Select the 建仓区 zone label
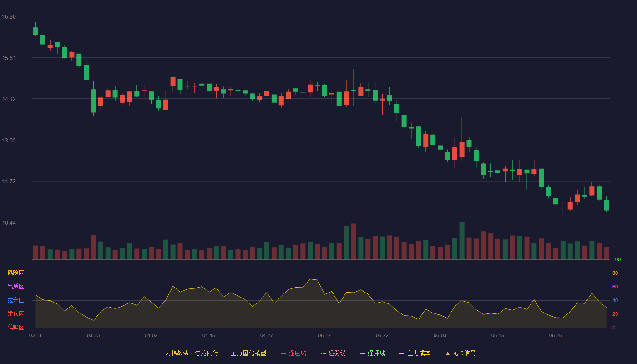 click(15, 314)
